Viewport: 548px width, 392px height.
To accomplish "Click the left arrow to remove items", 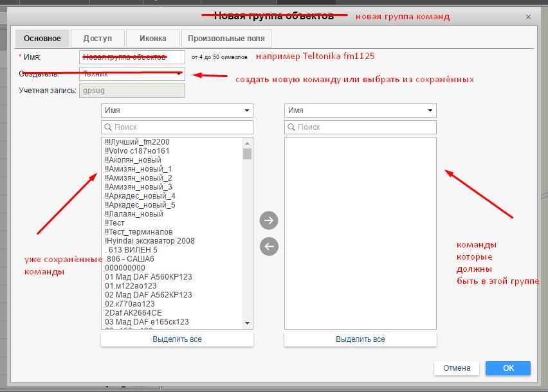I will [269, 246].
